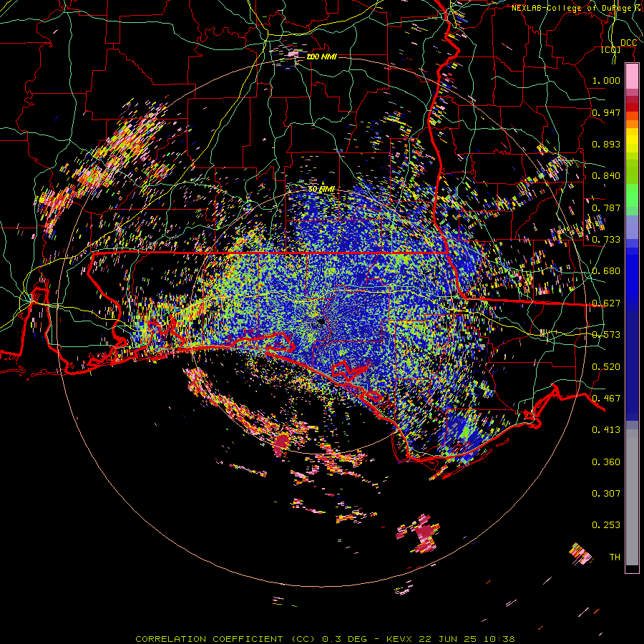The height and width of the screenshot is (644, 644).
Task: Select the 0.307 scale value
Action: 606,494
